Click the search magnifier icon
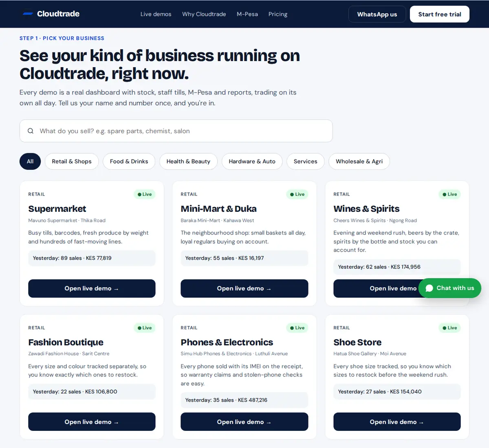 (x=31, y=131)
